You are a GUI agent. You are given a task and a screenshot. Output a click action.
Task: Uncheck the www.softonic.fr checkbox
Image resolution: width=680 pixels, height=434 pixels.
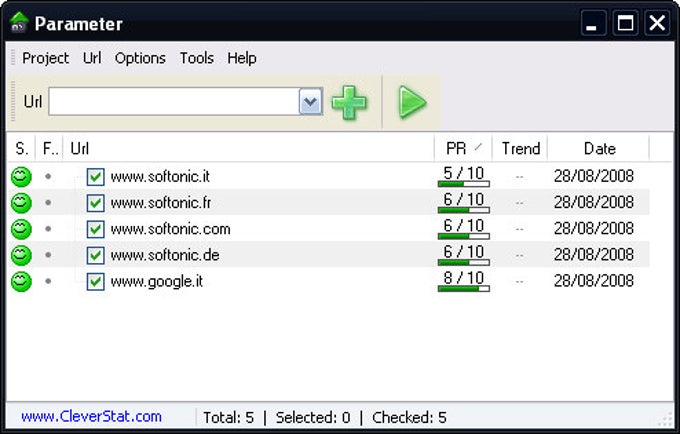(x=95, y=203)
